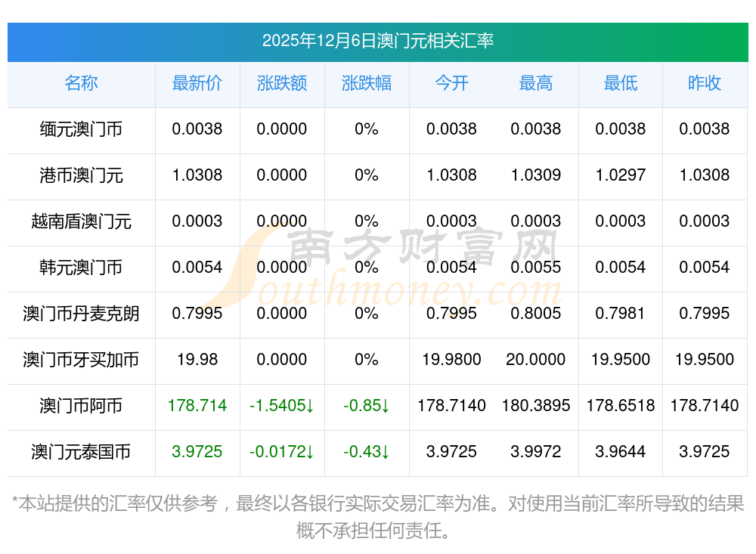Click the 最低 column header
This screenshot has height=554, width=756.
tap(621, 83)
